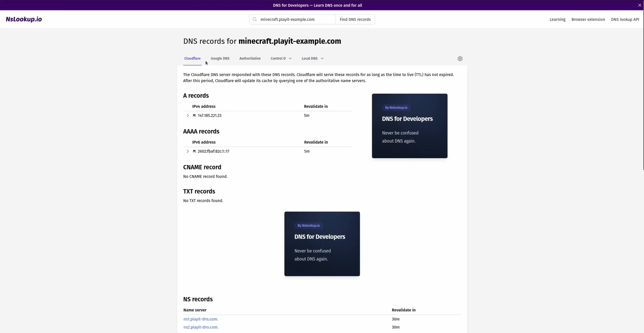Open the Local DNS dropdown
644x333 pixels.
click(x=312, y=58)
